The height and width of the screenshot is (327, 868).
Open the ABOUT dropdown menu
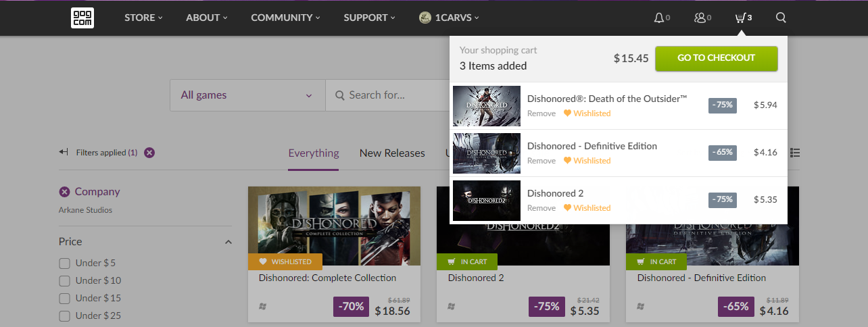pyautogui.click(x=207, y=18)
